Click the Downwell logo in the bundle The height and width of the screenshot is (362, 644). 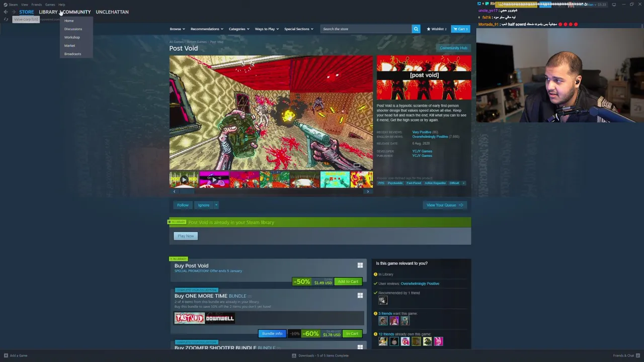pos(220,318)
